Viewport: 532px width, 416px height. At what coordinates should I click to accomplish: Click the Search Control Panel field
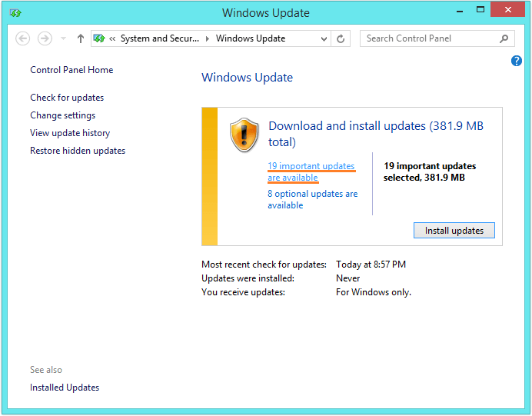coord(437,38)
